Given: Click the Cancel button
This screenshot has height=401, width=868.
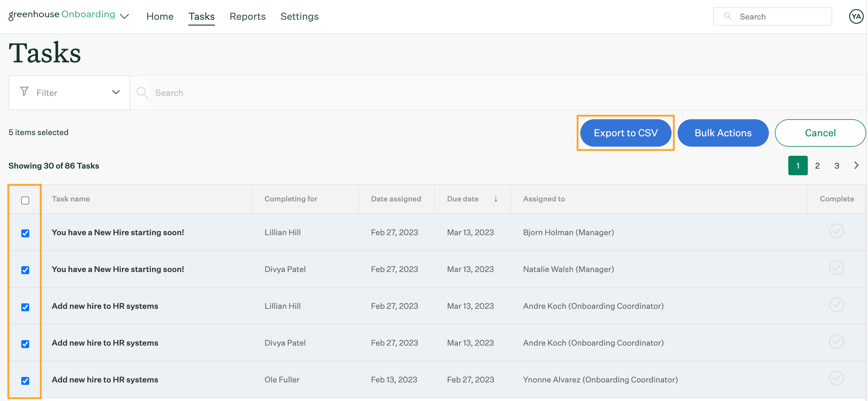Looking at the screenshot, I should [821, 133].
